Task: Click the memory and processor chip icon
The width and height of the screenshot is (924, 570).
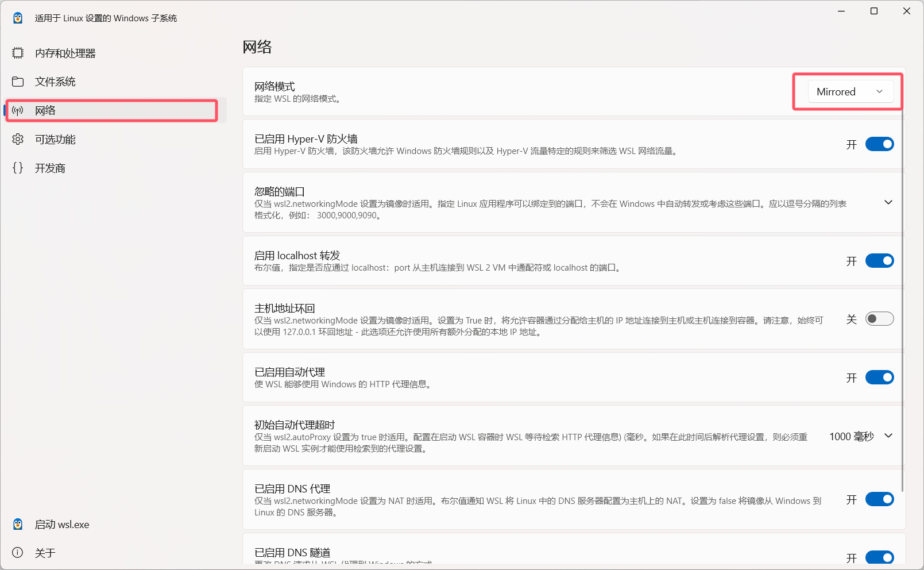Action: (18, 53)
